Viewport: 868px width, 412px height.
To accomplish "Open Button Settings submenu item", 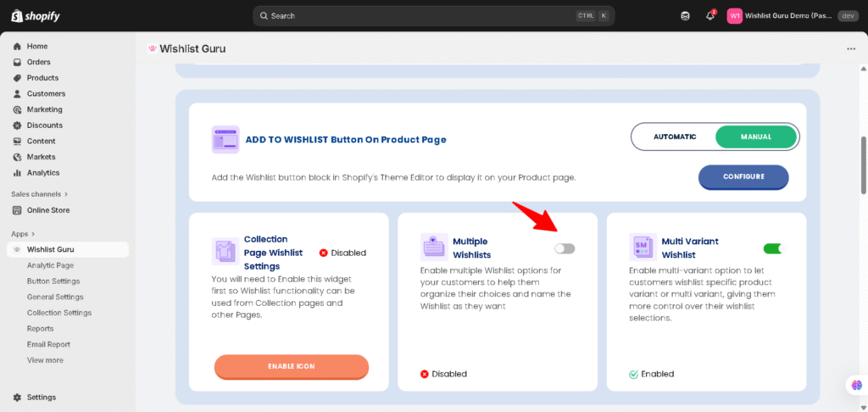I will coord(53,281).
